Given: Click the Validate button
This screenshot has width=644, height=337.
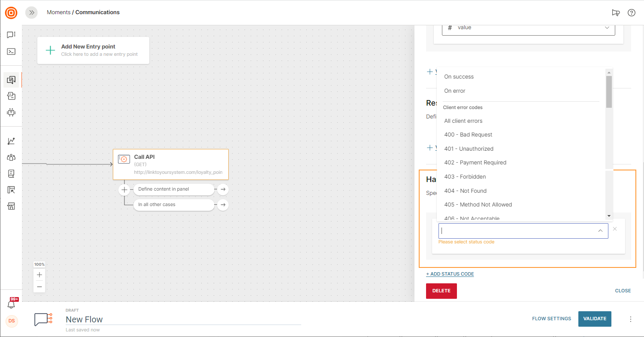Looking at the screenshot, I should pyautogui.click(x=594, y=319).
